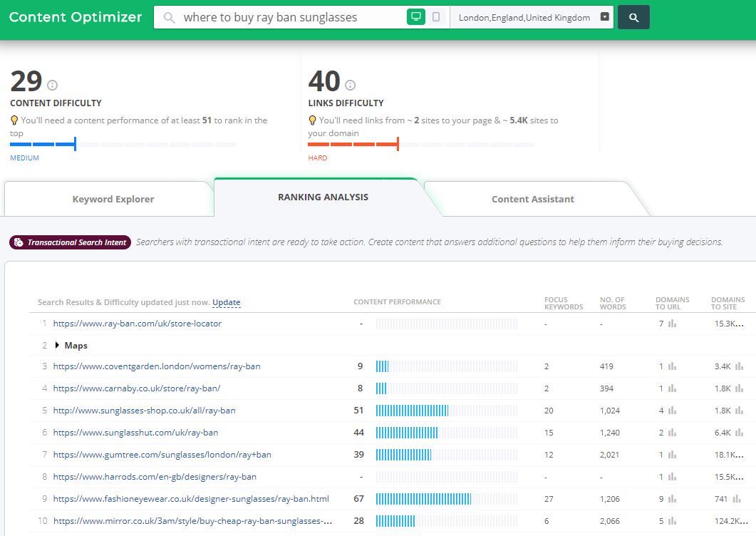The width and height of the screenshot is (756, 536).
Task: Toggle mobile device mode in search bar
Action: [x=435, y=16]
